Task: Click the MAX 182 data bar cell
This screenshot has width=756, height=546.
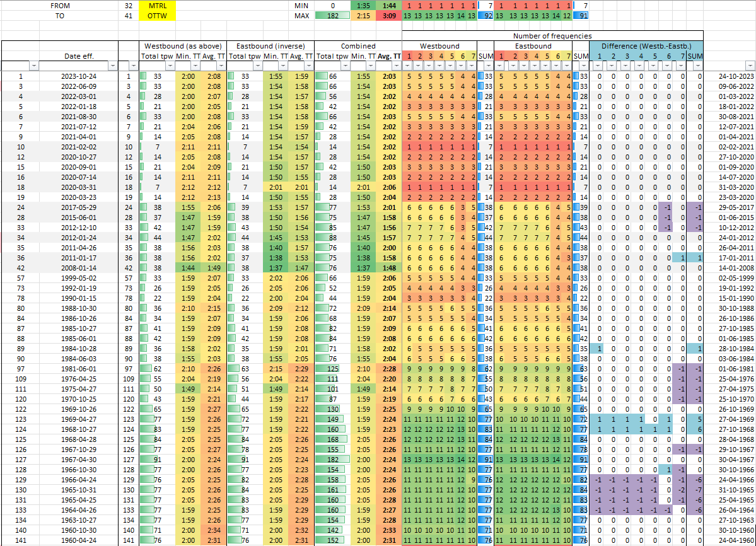Action: coord(332,16)
